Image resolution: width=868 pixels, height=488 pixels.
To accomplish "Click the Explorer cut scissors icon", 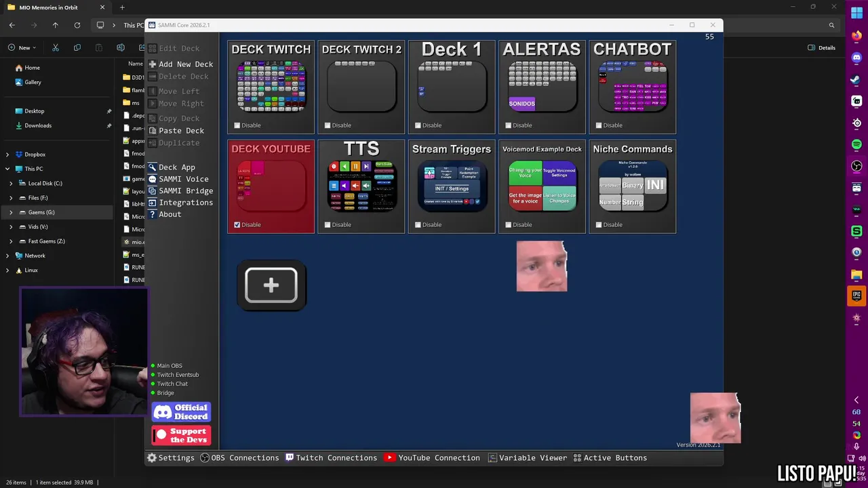I will [x=56, y=47].
